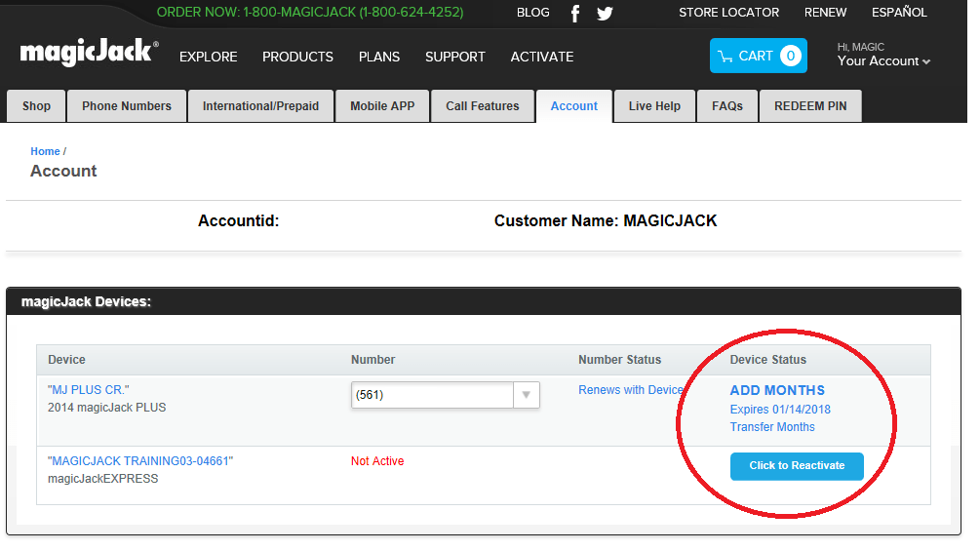Switch to the Call Features tab
Image resolution: width=980 pixels, height=551 pixels.
click(483, 106)
